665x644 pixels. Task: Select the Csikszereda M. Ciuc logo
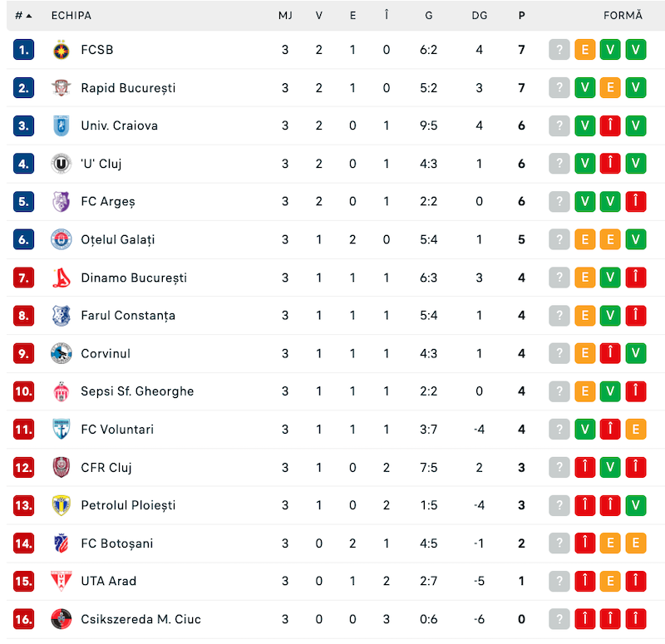[61, 619]
